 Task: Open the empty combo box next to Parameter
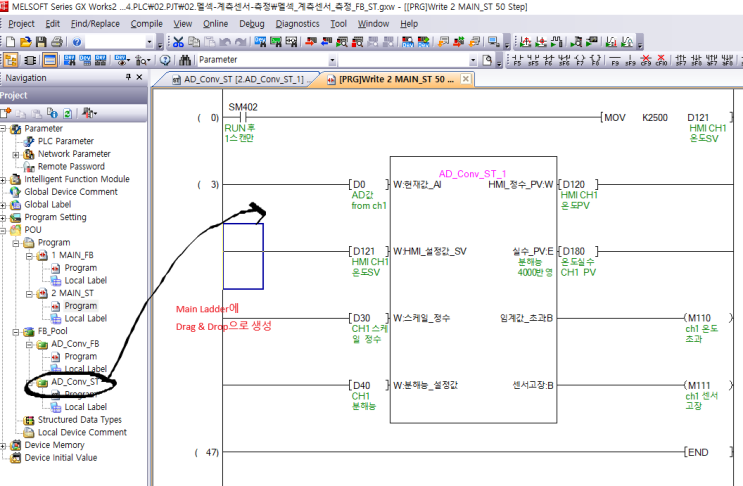click(x=473, y=60)
